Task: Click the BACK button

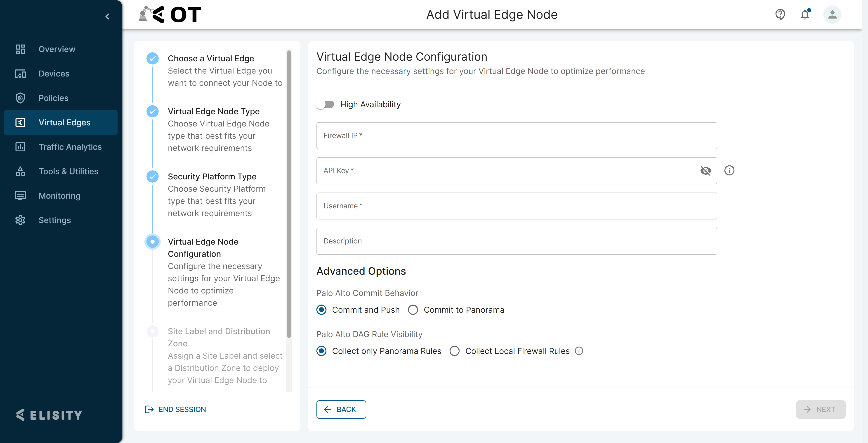Action: 341,409
